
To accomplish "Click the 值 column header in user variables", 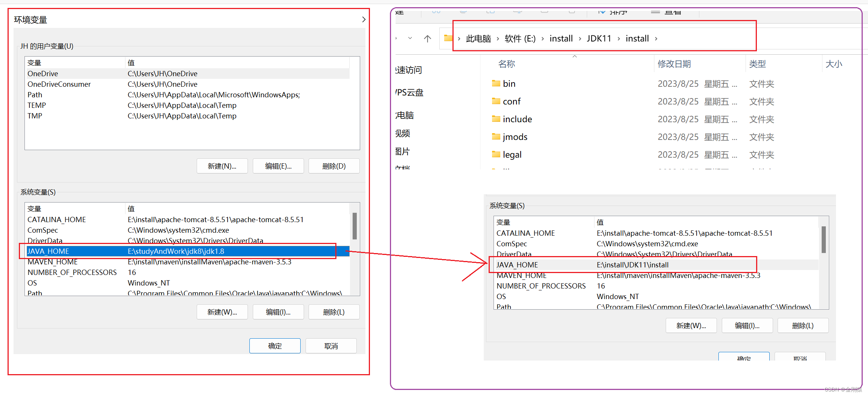I will [237, 63].
